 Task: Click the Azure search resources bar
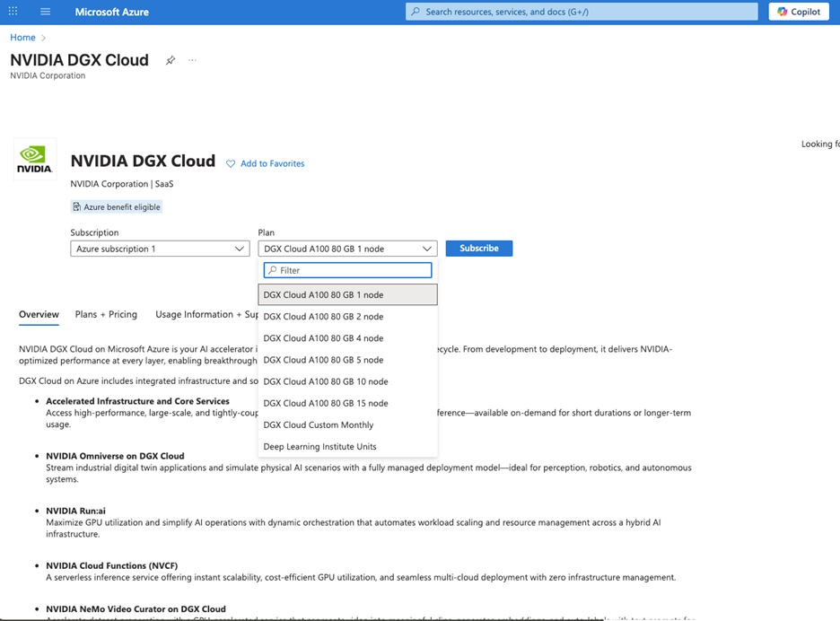point(580,12)
